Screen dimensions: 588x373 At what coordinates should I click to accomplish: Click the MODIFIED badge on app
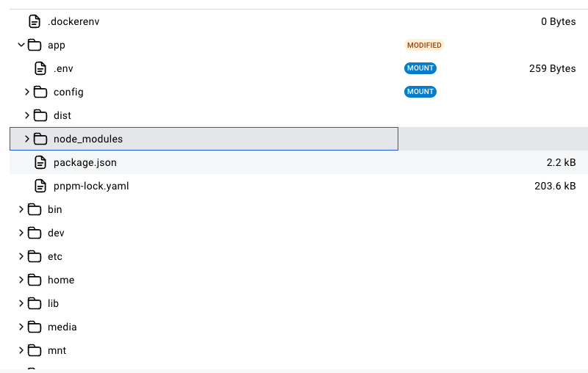(x=424, y=45)
